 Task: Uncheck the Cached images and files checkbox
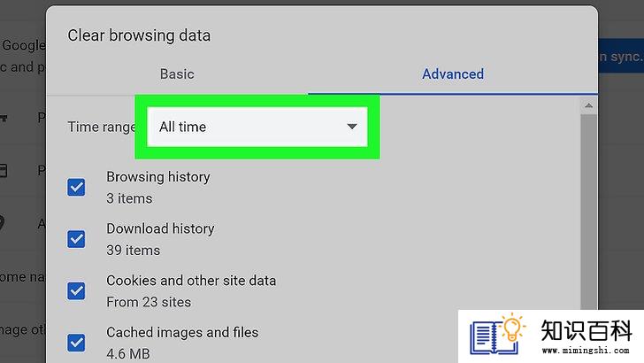(76, 343)
